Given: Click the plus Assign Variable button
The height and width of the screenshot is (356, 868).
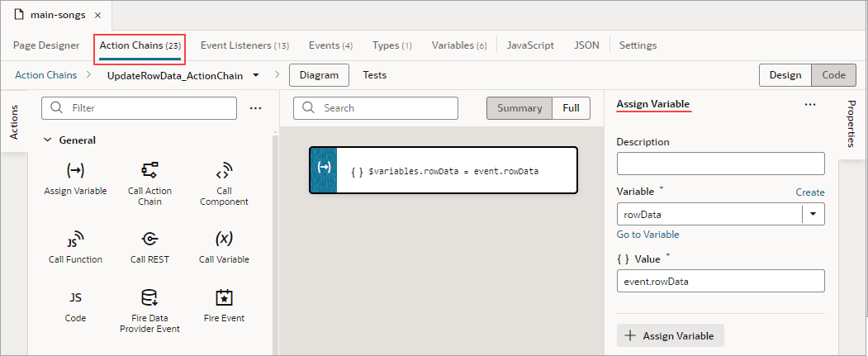Looking at the screenshot, I should (x=671, y=335).
